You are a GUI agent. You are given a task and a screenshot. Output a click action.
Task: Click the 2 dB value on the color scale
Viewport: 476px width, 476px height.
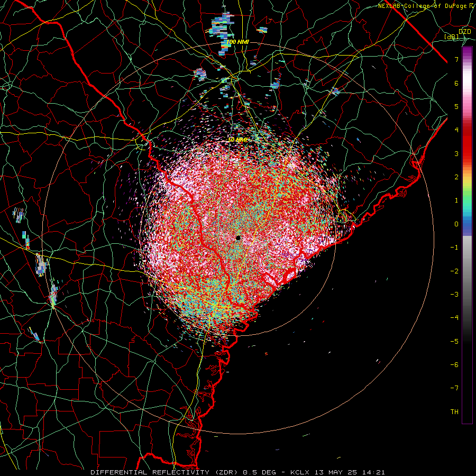pyautogui.click(x=456, y=177)
